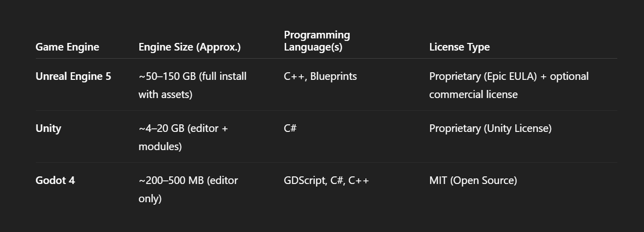Click the Proprietary (Unity License) cell
Screen dimensions: 644x232
click(x=490, y=128)
